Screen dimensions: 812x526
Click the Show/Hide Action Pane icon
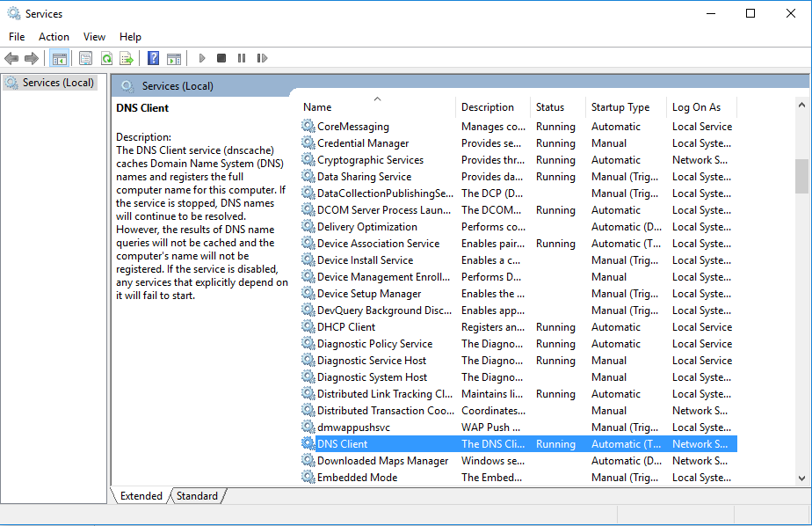click(174, 59)
